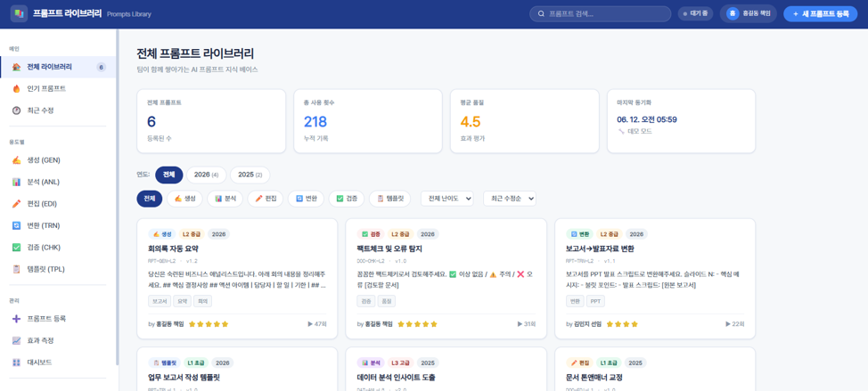The height and width of the screenshot is (391, 868).
Task: Open the 보고서→발표자료 변환 card title
Action: (601, 248)
